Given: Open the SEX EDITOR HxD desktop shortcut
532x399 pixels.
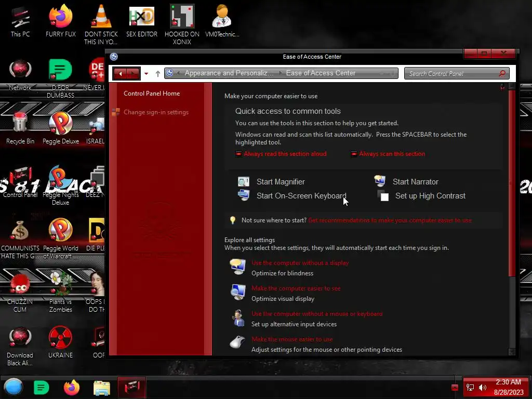Looking at the screenshot, I should click(x=141, y=21).
